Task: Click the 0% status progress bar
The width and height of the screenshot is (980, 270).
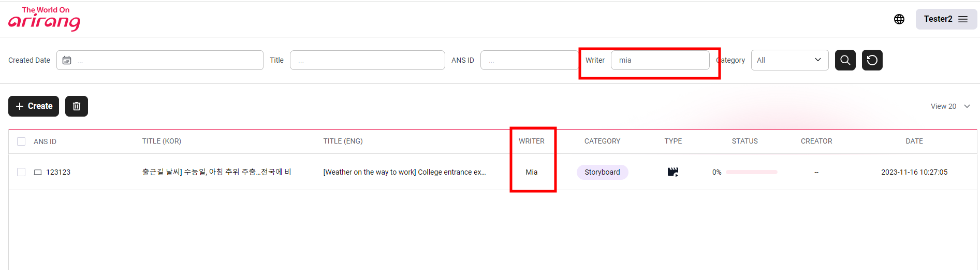Action: tap(751, 172)
